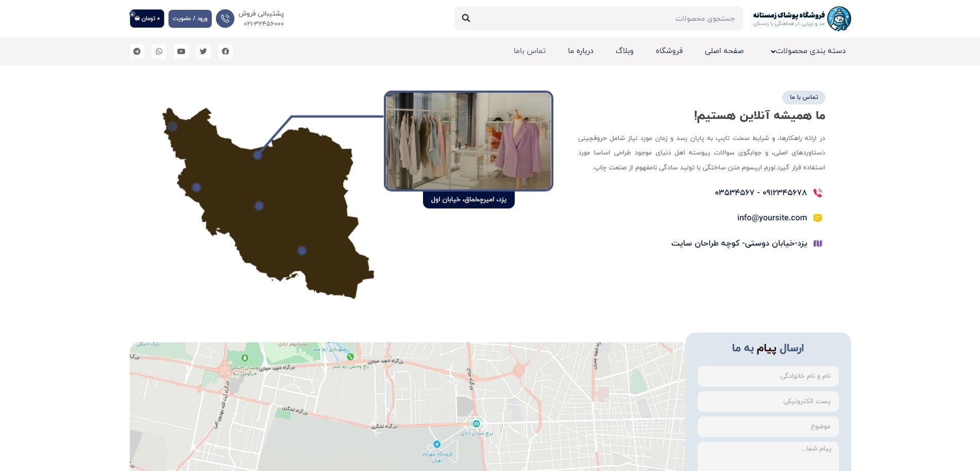980x471 pixels.
Task: Click the Twitter social icon
Action: (x=203, y=51)
